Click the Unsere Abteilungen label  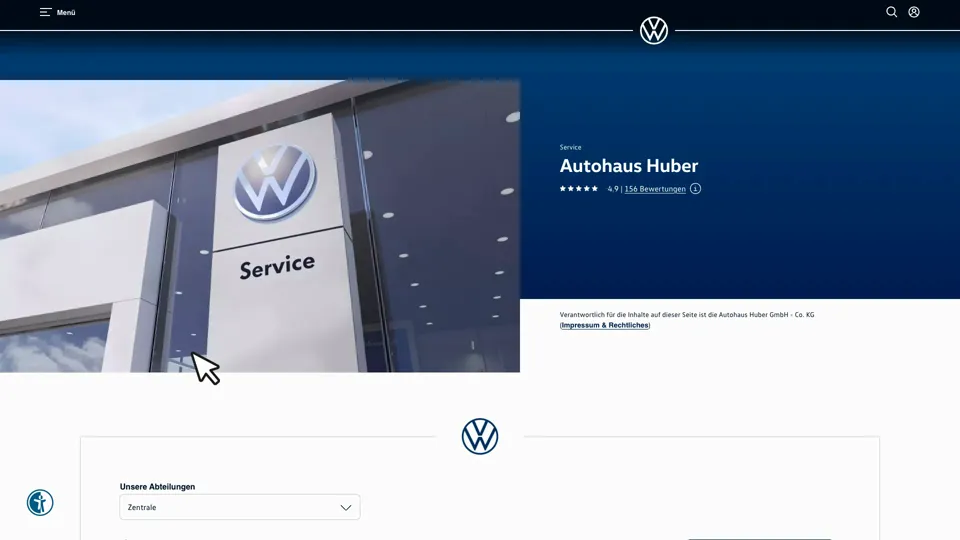pyautogui.click(x=157, y=487)
